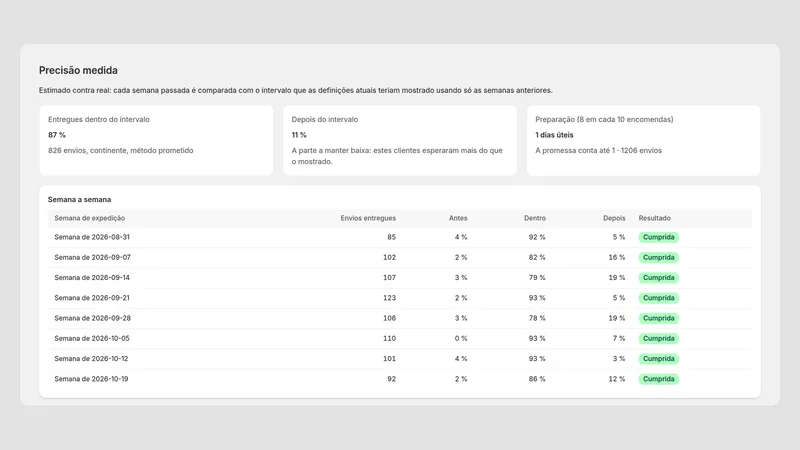Image resolution: width=800 pixels, height=450 pixels.
Task: Click Antes value 0 % for week 2026-10-05
Action: tap(461, 338)
